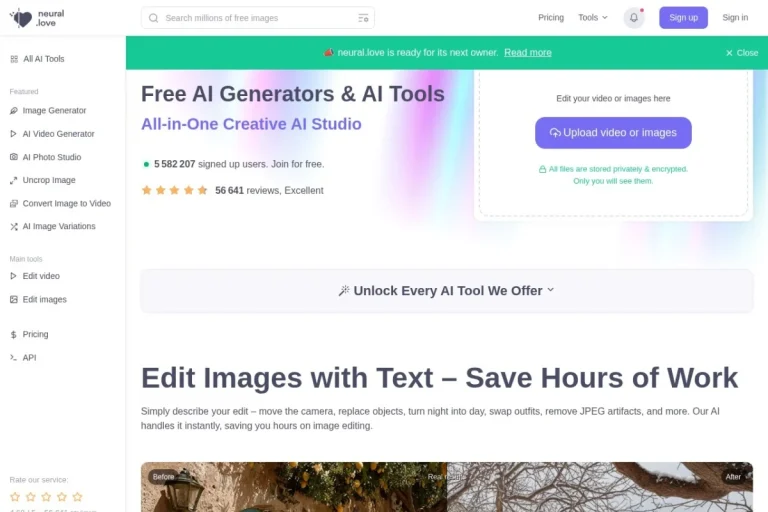Focus the image search field

click(258, 18)
